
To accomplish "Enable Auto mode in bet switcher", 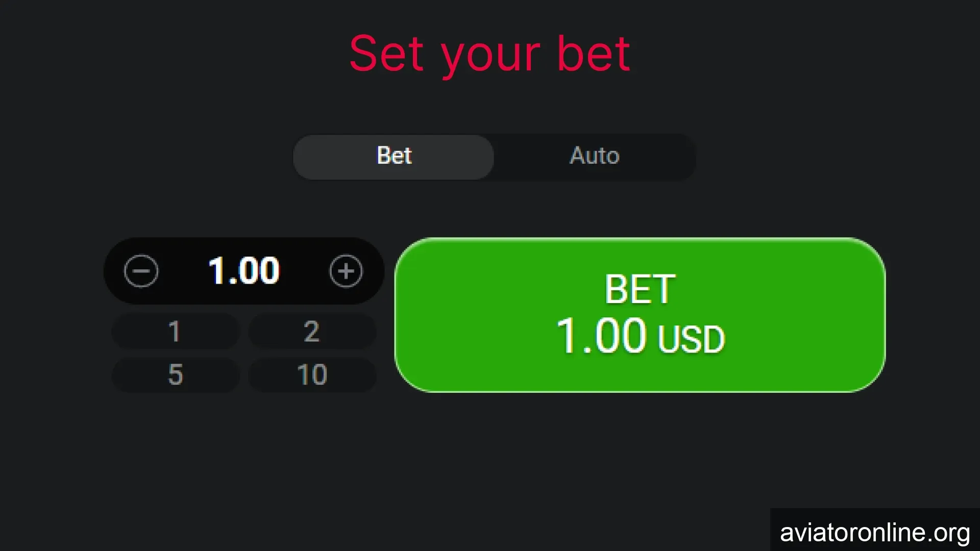I will pyautogui.click(x=594, y=157).
